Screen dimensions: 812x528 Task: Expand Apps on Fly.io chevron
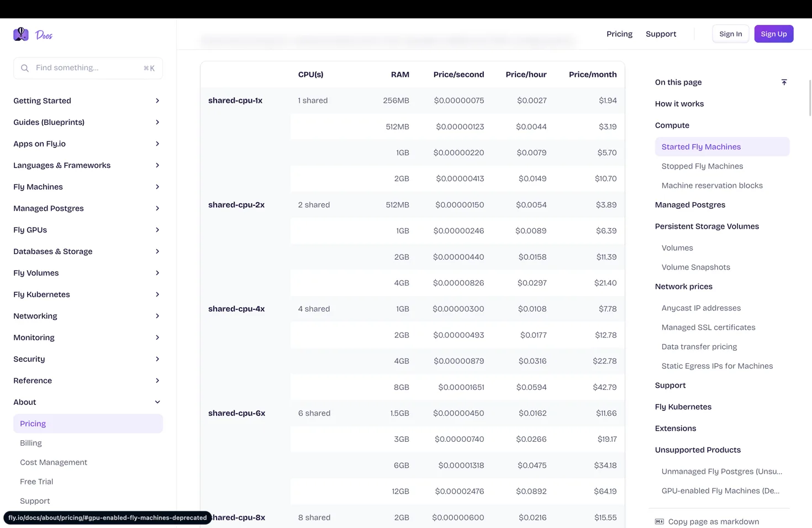[x=157, y=144]
